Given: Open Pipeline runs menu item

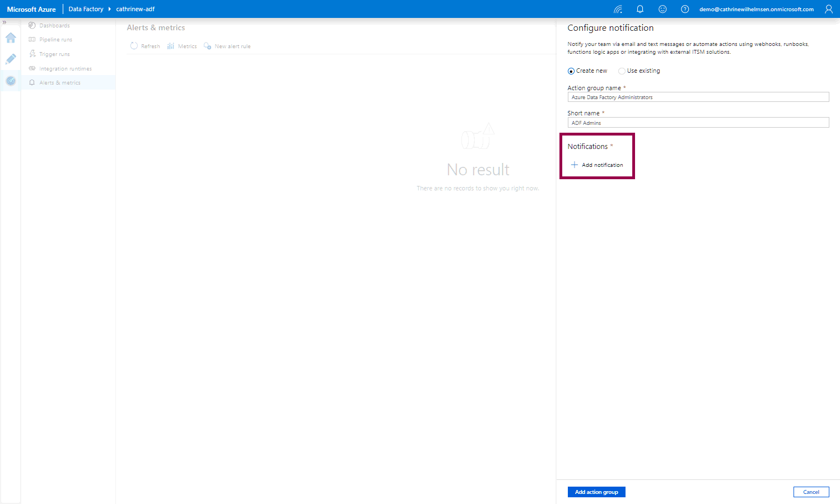Looking at the screenshot, I should click(x=55, y=40).
